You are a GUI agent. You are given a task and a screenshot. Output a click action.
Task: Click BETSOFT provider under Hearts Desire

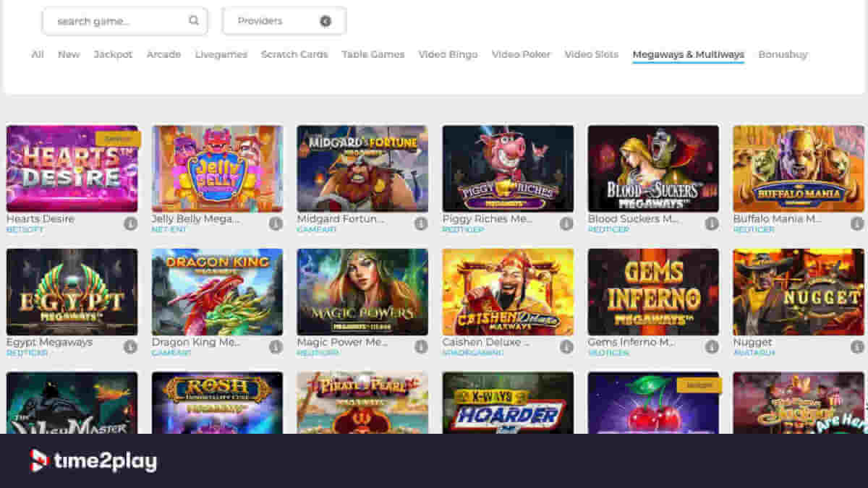(25, 230)
